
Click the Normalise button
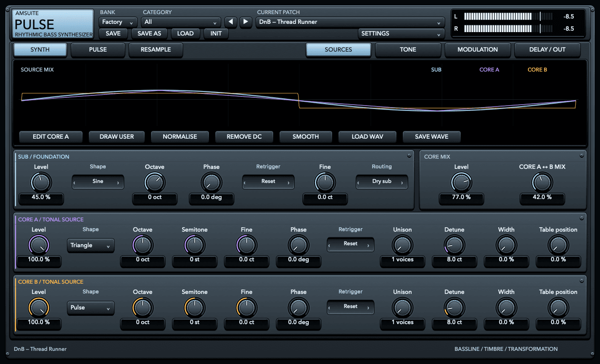(x=180, y=137)
